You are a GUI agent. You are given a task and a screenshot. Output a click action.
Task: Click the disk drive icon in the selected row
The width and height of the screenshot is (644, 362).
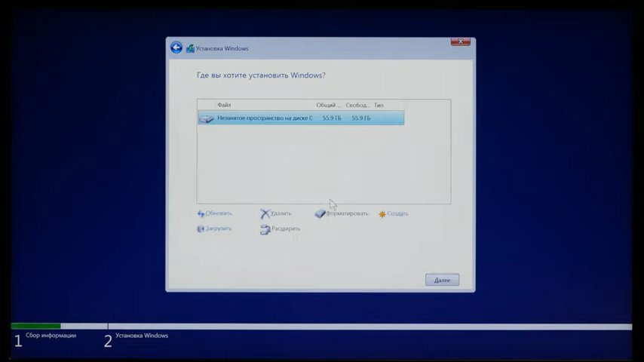pyautogui.click(x=207, y=118)
